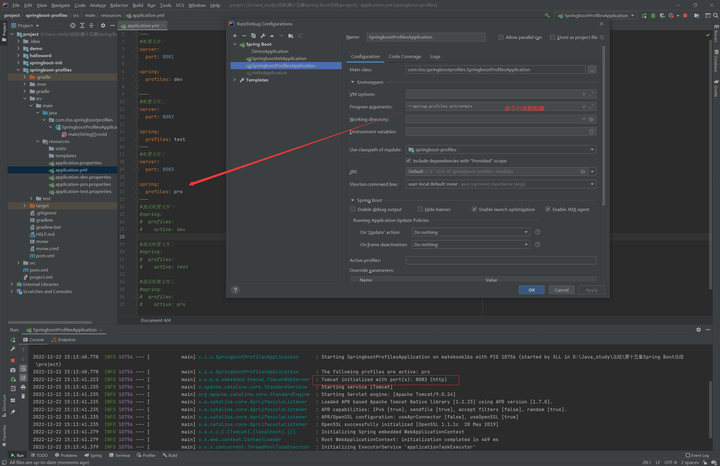Open the Refactor menu
Viewport: 720px width, 466px height.
point(119,5)
